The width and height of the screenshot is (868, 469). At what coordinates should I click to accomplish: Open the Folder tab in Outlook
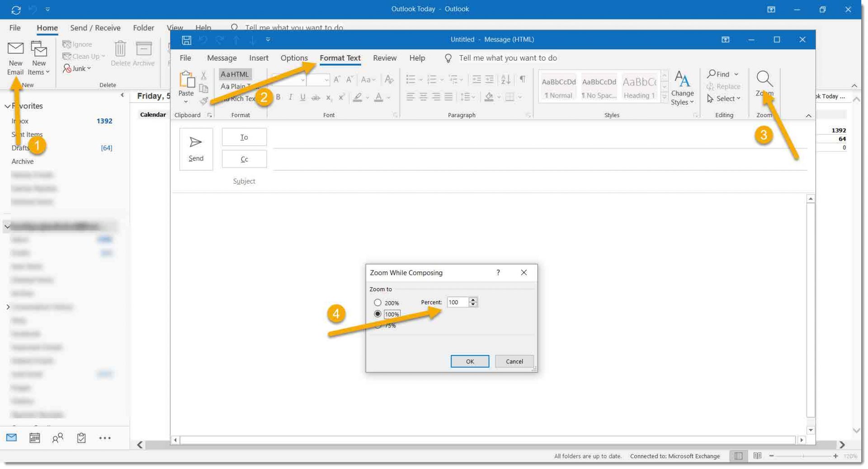143,28
